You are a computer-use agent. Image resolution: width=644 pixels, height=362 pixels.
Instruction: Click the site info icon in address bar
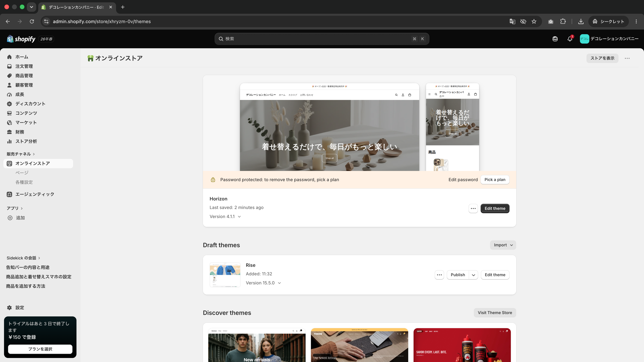46,21
